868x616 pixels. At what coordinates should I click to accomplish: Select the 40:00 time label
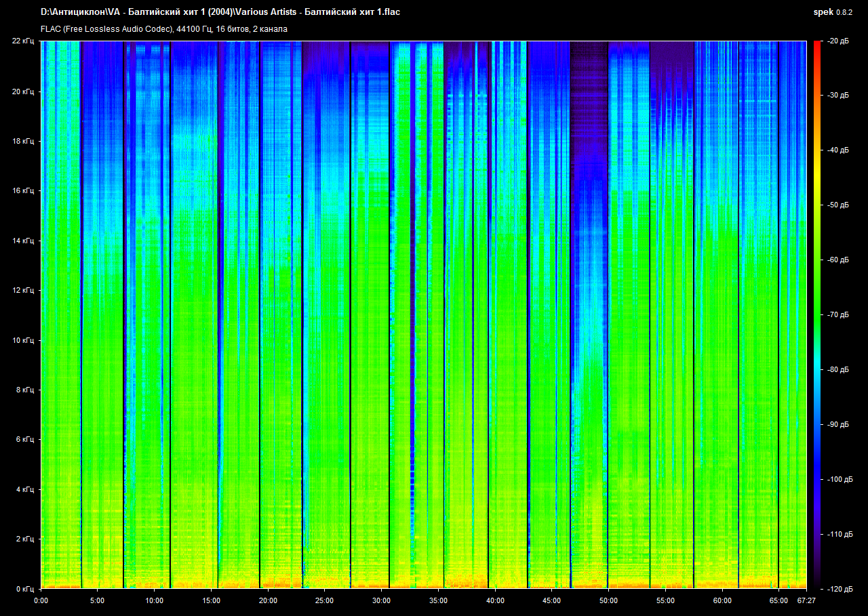click(x=495, y=600)
